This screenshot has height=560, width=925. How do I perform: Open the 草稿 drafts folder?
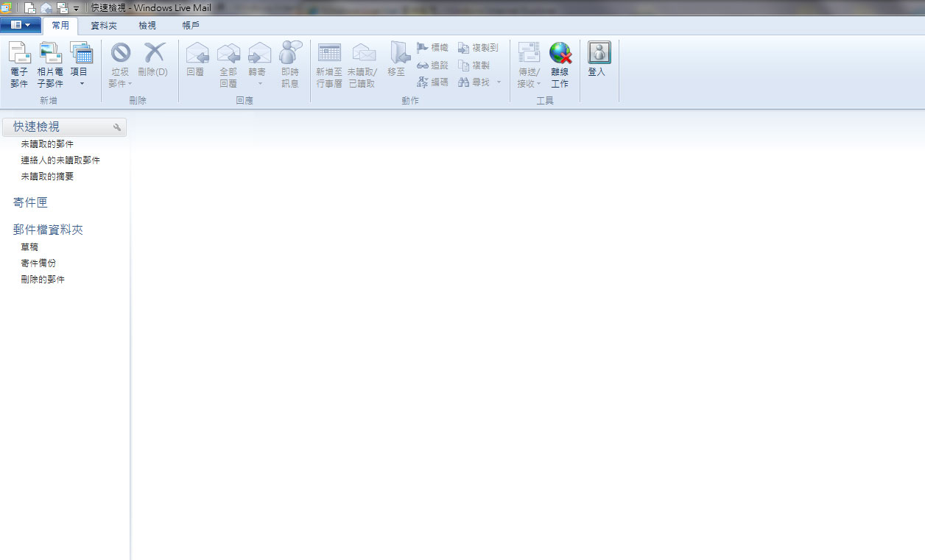pos(29,247)
